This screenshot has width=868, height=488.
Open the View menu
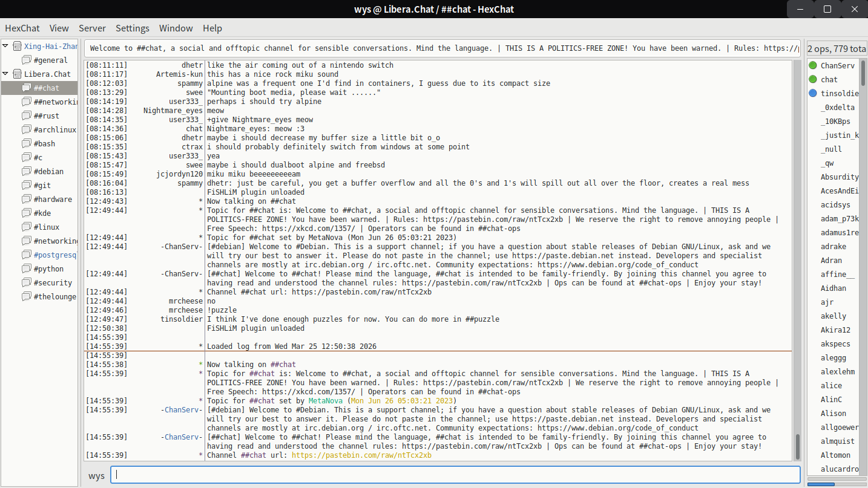pos(59,28)
